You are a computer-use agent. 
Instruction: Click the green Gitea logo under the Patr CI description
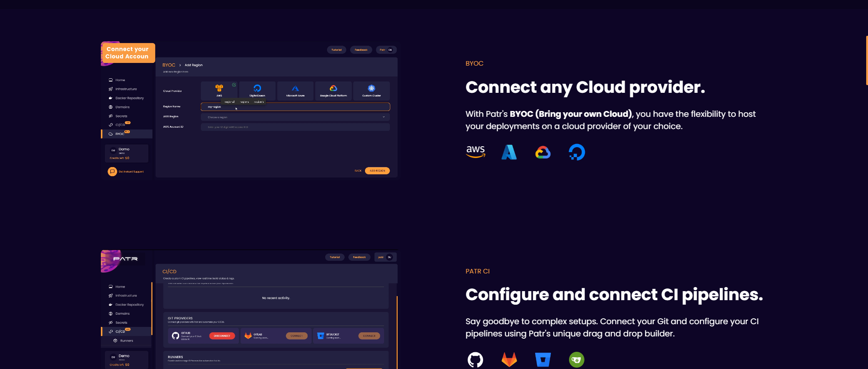click(x=577, y=360)
